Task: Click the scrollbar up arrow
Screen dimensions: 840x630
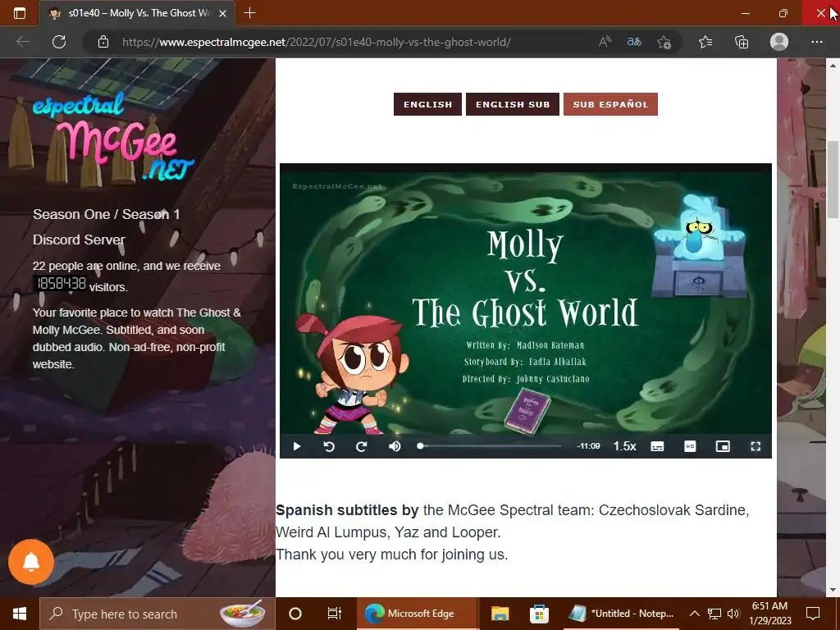Action: pyautogui.click(x=833, y=65)
